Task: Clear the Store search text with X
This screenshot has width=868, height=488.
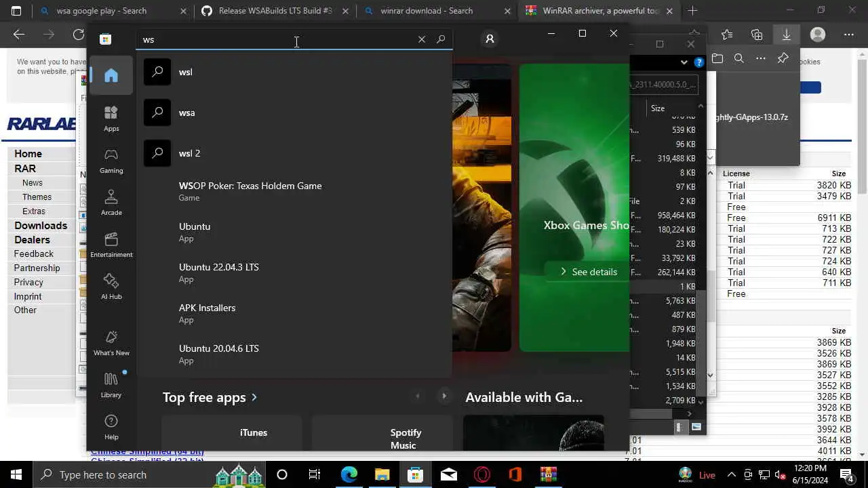Action: point(422,39)
